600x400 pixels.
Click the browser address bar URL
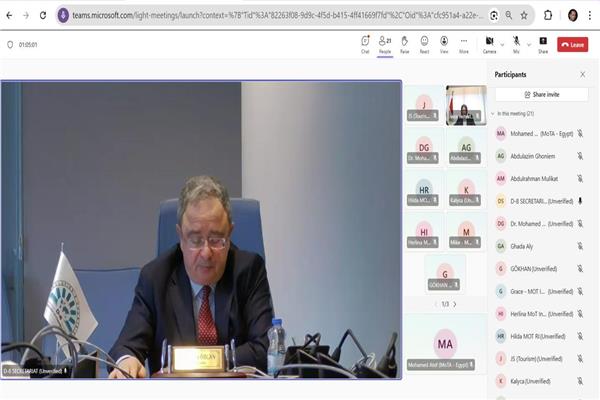tap(278, 15)
